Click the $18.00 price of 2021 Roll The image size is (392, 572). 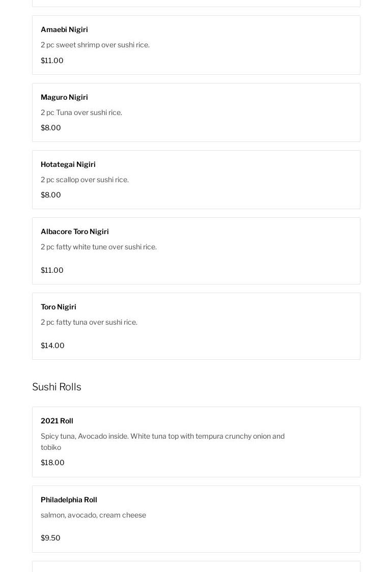coord(52,463)
